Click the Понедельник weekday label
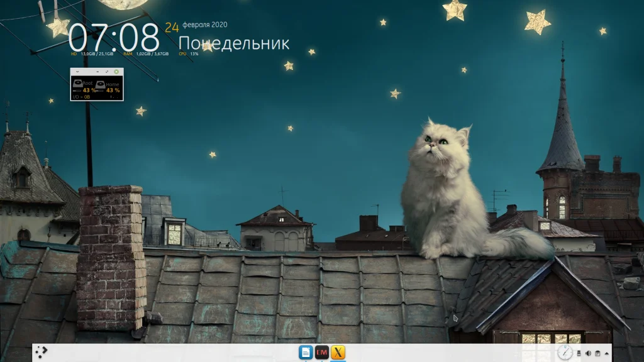This screenshot has height=362, width=644. [234, 43]
